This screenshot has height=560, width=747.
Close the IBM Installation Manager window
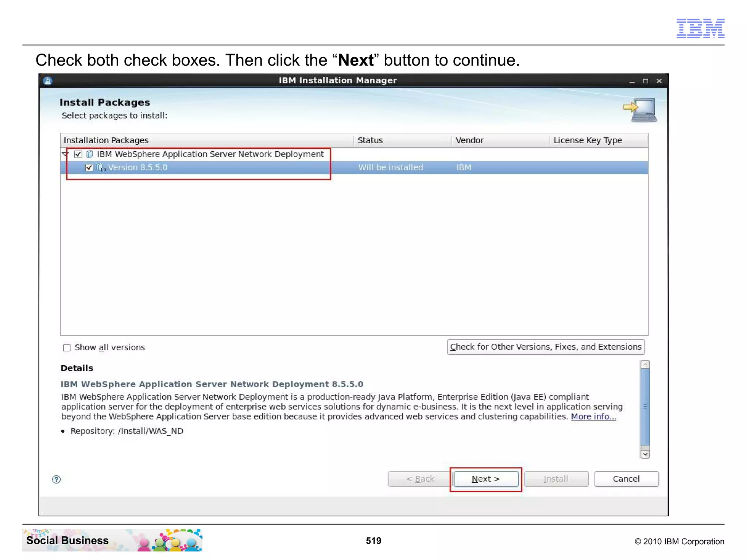click(659, 81)
